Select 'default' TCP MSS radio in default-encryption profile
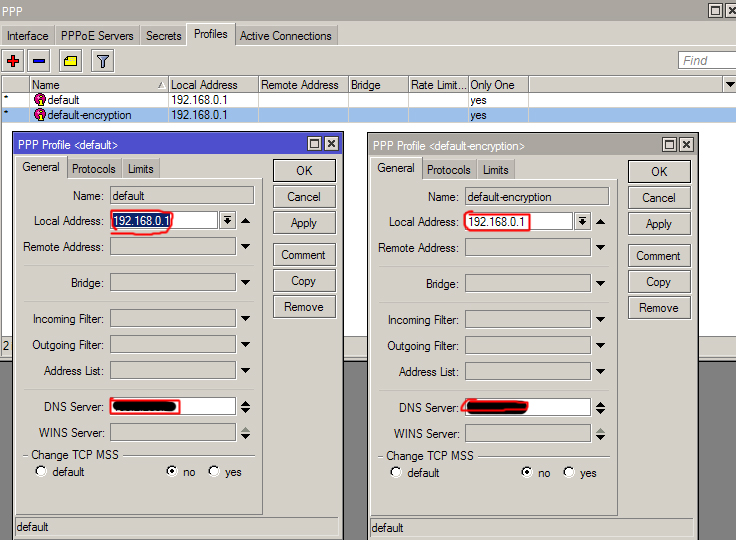The height and width of the screenshot is (540, 736). tap(397, 472)
